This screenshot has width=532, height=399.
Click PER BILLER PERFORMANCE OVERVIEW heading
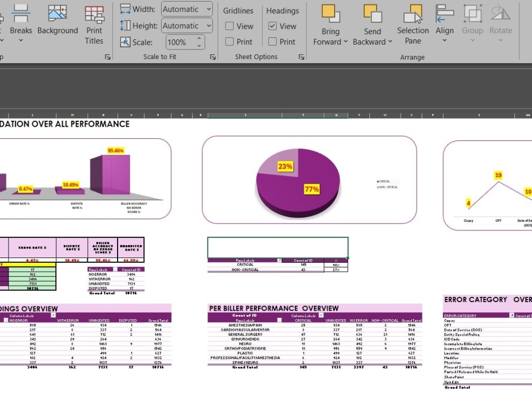274,309
